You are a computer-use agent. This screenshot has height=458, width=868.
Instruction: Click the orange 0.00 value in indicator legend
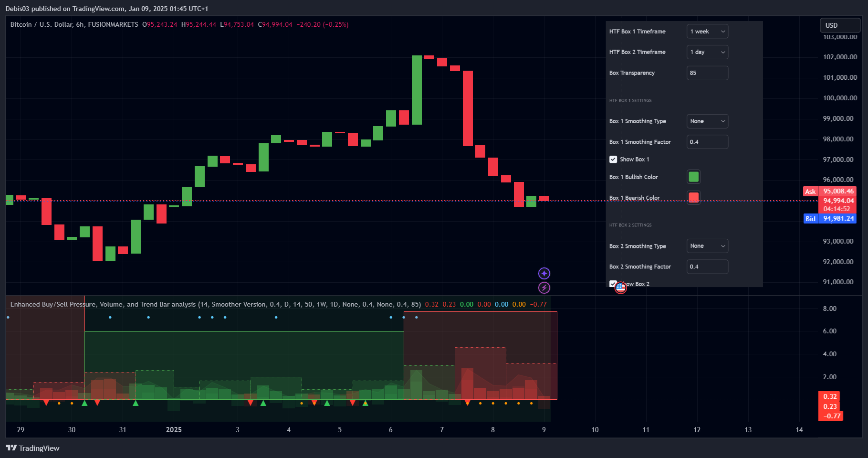[519, 304]
